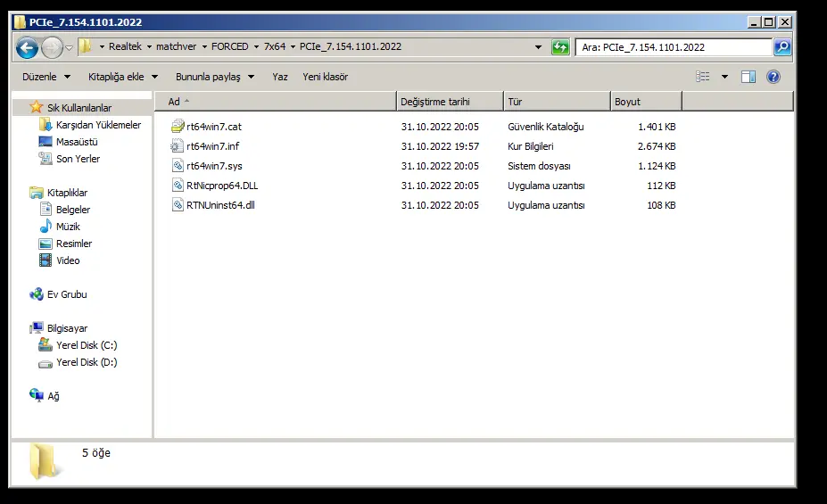Click the '31.10.2022 19:57' date cell

(440, 146)
